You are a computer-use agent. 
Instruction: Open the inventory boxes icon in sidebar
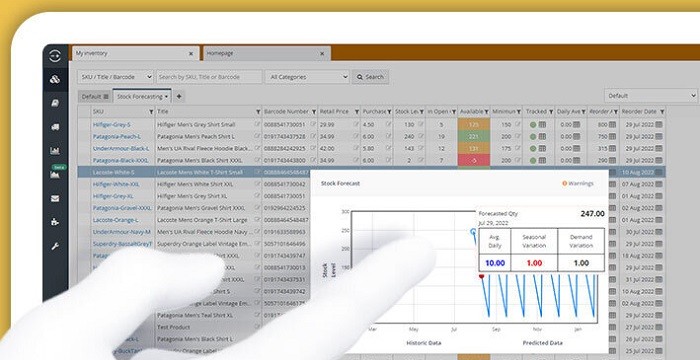click(55, 80)
